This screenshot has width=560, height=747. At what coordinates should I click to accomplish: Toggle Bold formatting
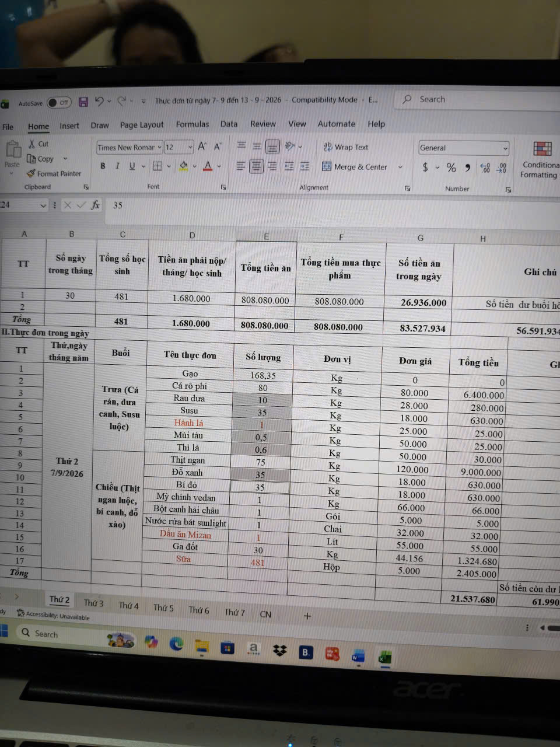click(x=103, y=166)
